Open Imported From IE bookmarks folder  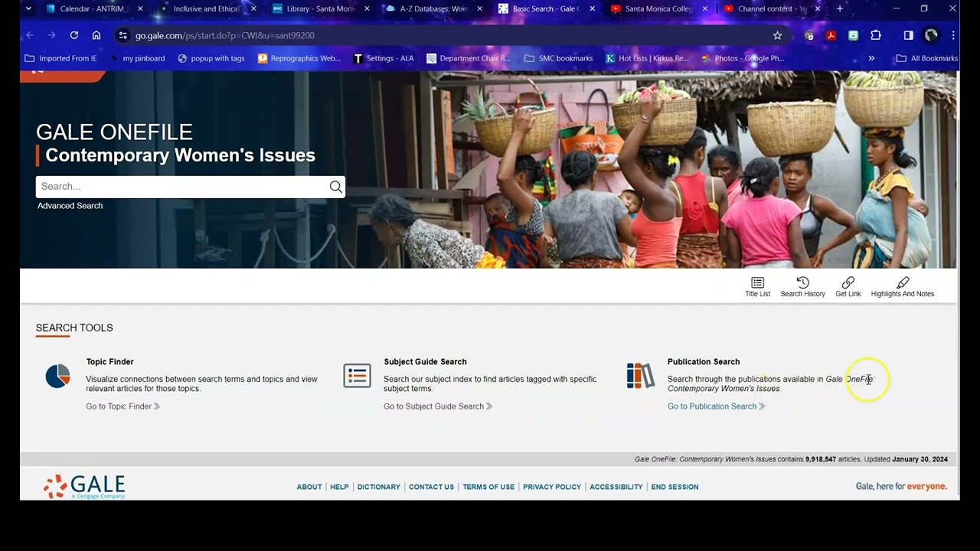point(60,58)
